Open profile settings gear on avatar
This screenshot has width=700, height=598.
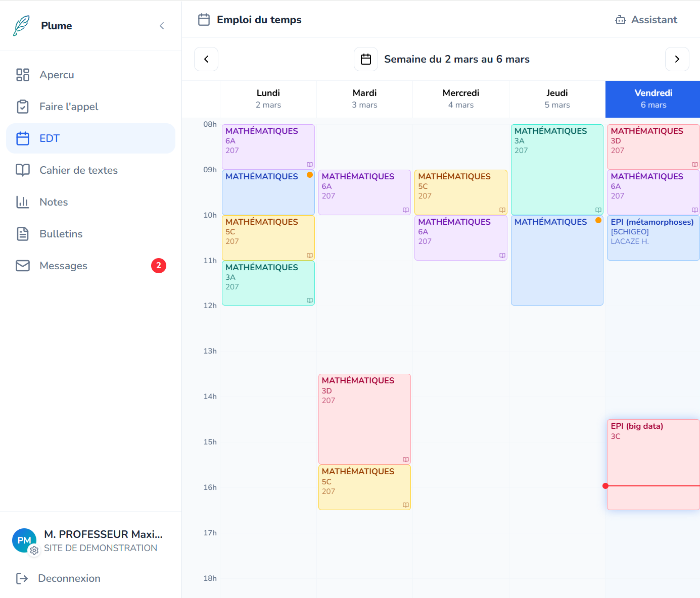(x=34, y=550)
